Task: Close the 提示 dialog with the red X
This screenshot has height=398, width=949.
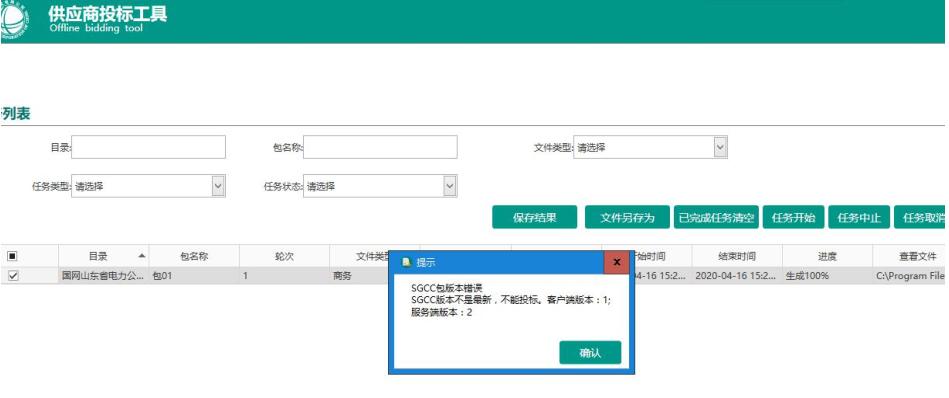Action: pos(617,262)
